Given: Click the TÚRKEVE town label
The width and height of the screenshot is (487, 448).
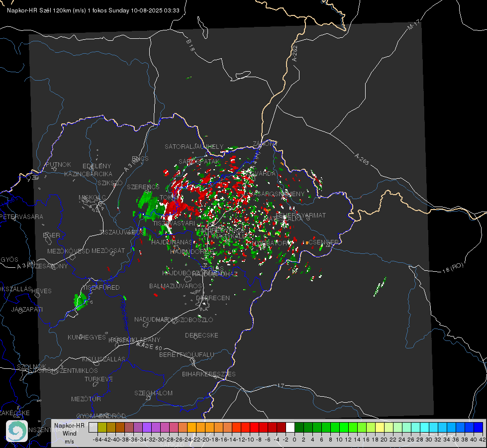Looking at the screenshot, I should 99,379.
